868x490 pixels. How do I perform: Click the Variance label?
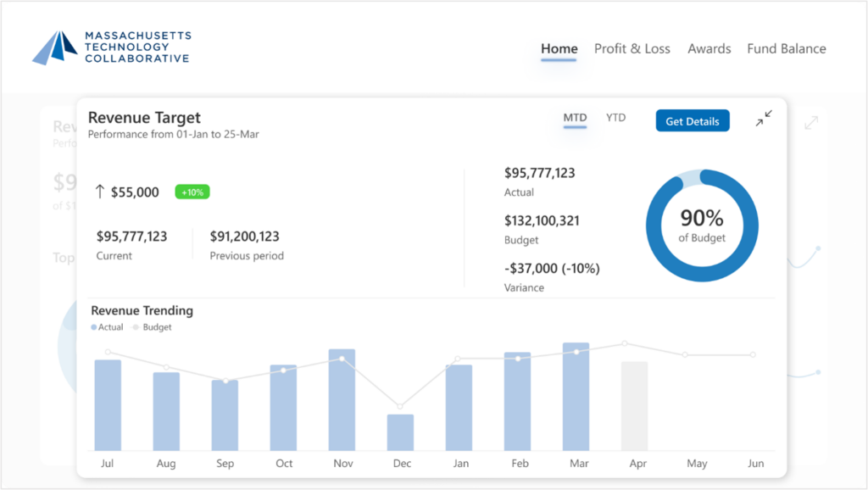click(x=524, y=287)
